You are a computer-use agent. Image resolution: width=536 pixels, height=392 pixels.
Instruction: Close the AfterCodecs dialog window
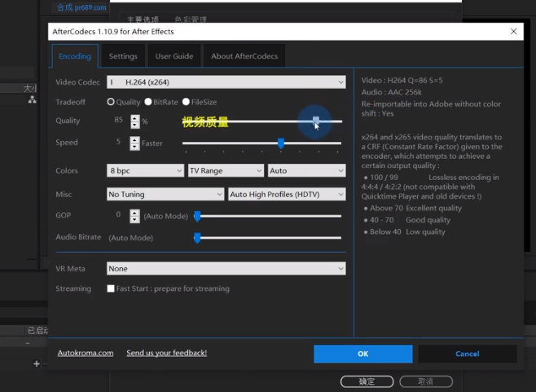coord(513,32)
